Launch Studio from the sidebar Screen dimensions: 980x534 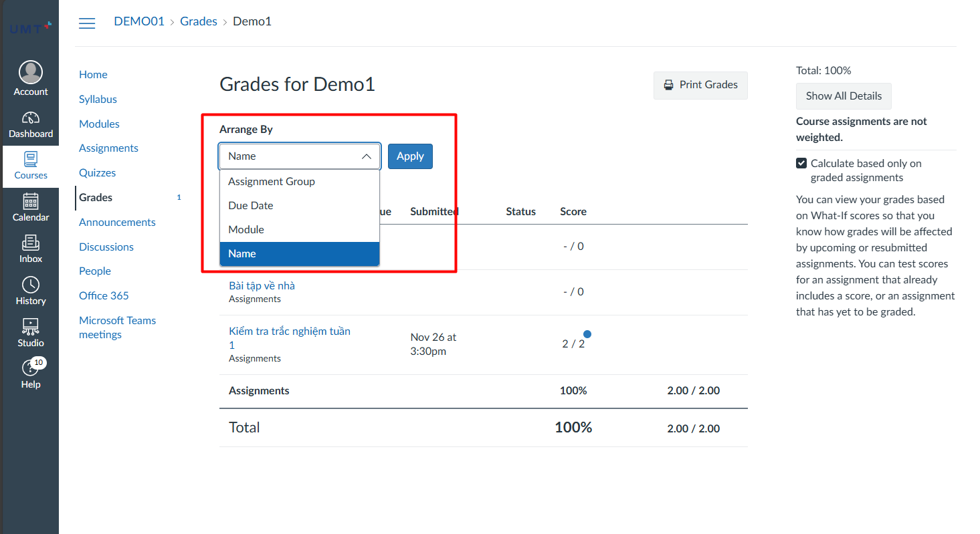point(31,327)
